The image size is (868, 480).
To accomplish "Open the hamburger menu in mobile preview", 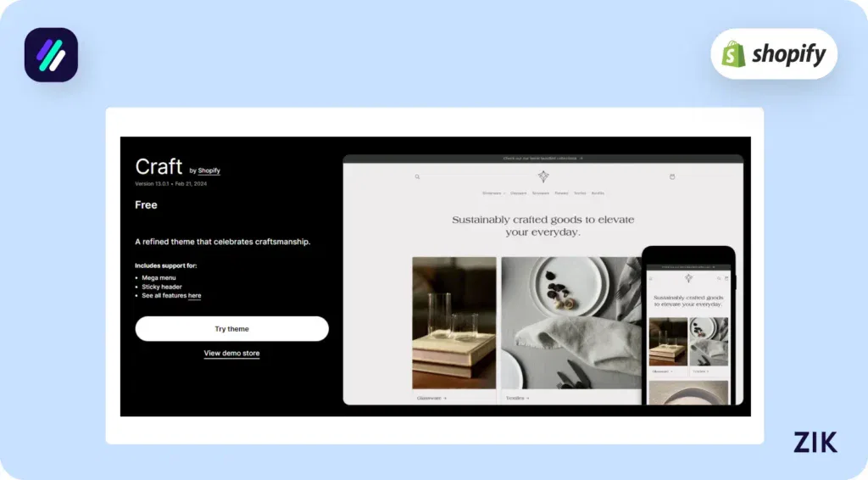I will pos(651,278).
